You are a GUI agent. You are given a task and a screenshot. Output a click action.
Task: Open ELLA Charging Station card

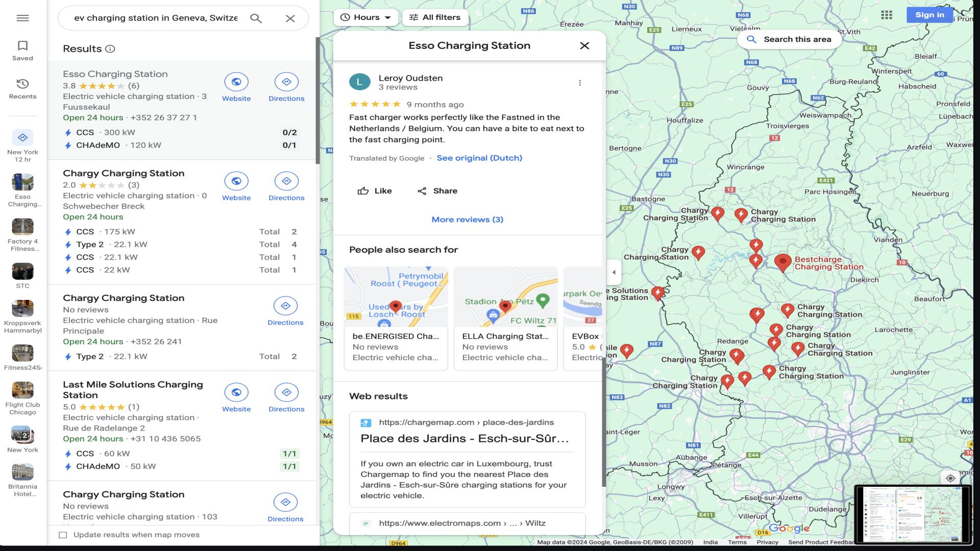pos(505,318)
